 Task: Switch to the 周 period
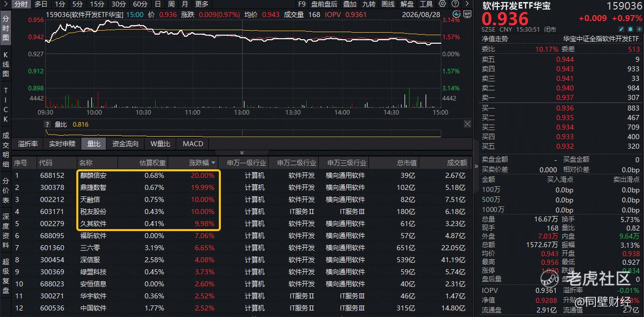coord(171,4)
